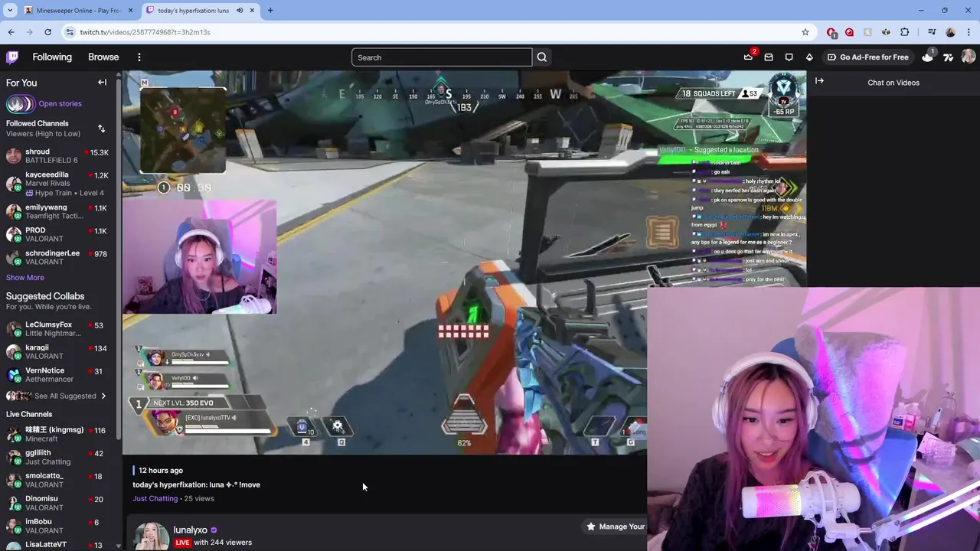Screen dimensions: 980x551
Task: Expand See All Suggested collabs
Action: (57, 396)
